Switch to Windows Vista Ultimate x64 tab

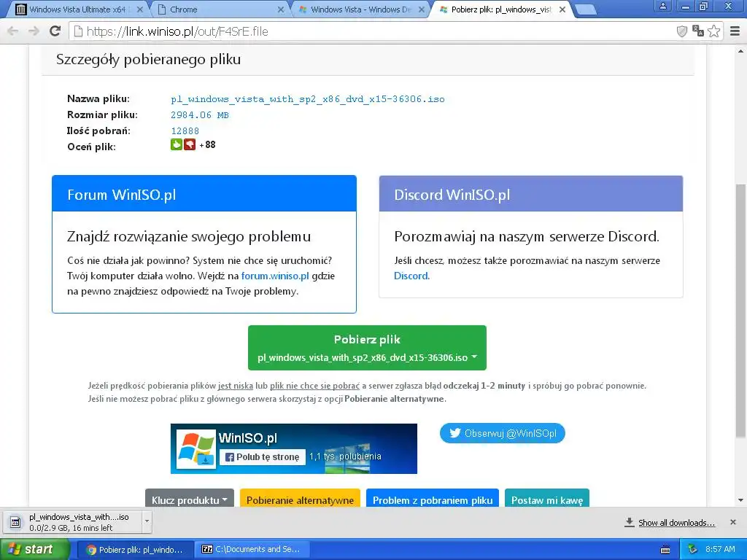76,9
